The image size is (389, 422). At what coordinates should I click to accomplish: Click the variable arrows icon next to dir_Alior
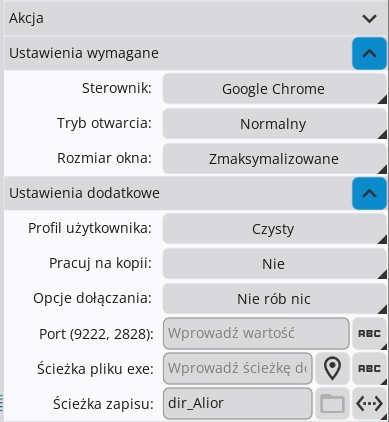[369, 404]
